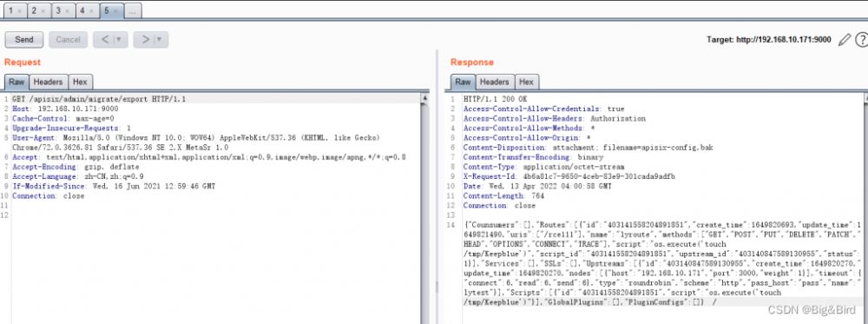Click the Response scrollbar up arrow
Image resolution: width=868 pixels, height=324 pixels.
pos(865,98)
